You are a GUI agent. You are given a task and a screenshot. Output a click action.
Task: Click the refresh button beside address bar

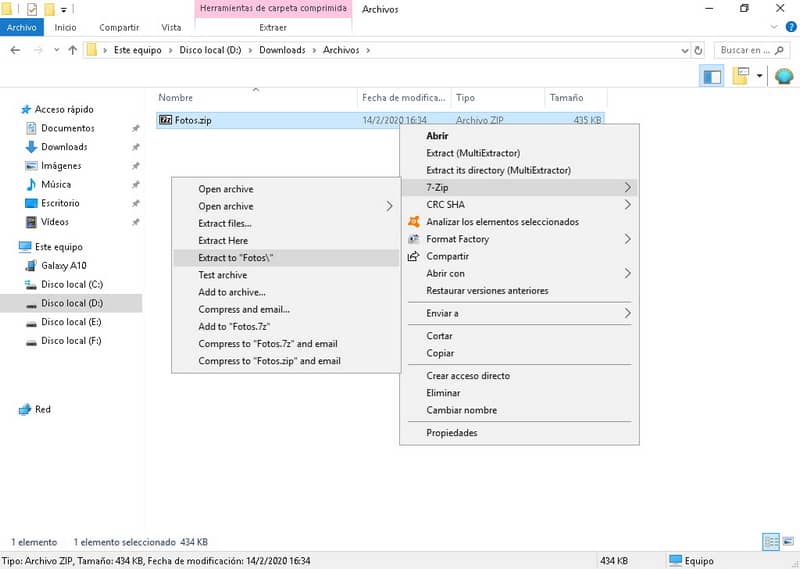[x=700, y=50]
